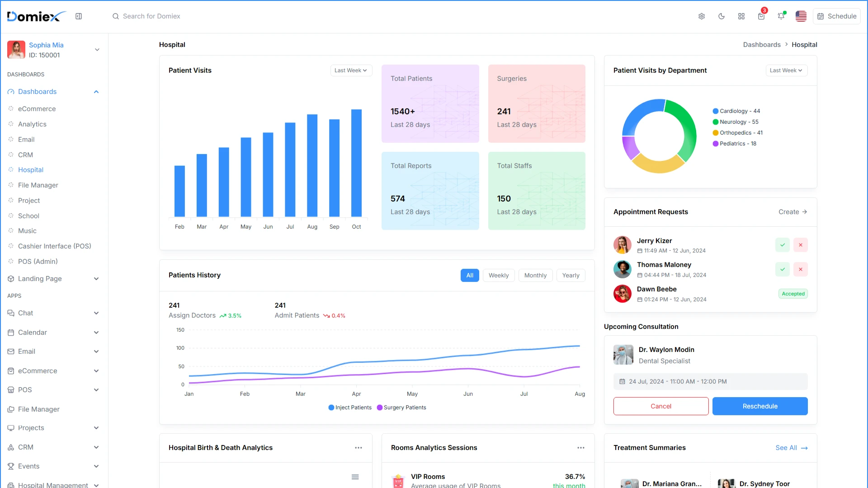
Task: Open the cart icon with badge 3
Action: tap(761, 16)
